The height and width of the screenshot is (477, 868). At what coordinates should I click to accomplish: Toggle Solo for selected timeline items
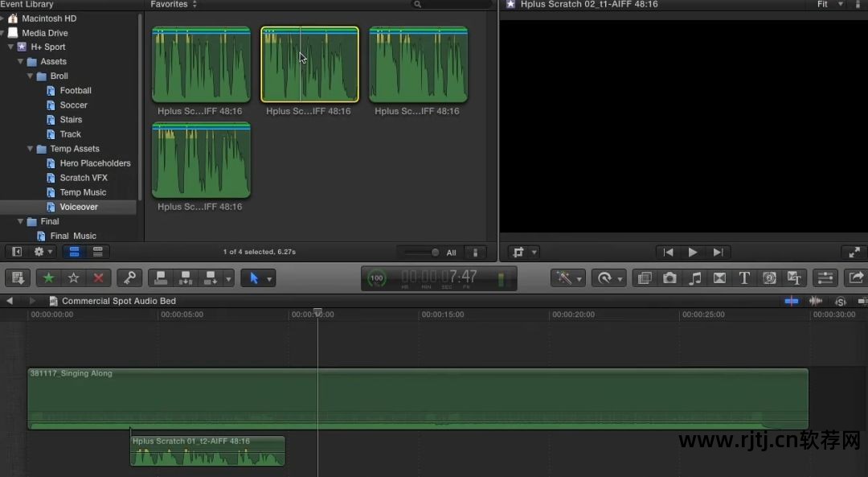[841, 301]
